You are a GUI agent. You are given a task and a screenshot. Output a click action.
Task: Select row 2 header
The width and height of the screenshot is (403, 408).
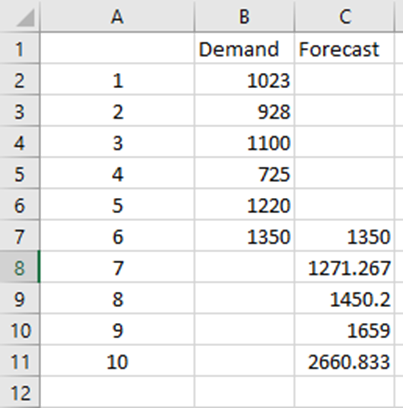[19, 80]
